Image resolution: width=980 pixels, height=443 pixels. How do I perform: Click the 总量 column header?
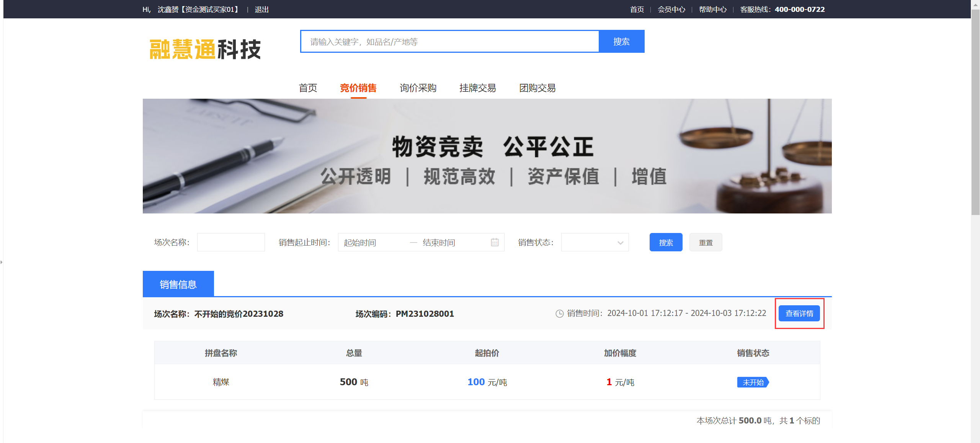[354, 353]
